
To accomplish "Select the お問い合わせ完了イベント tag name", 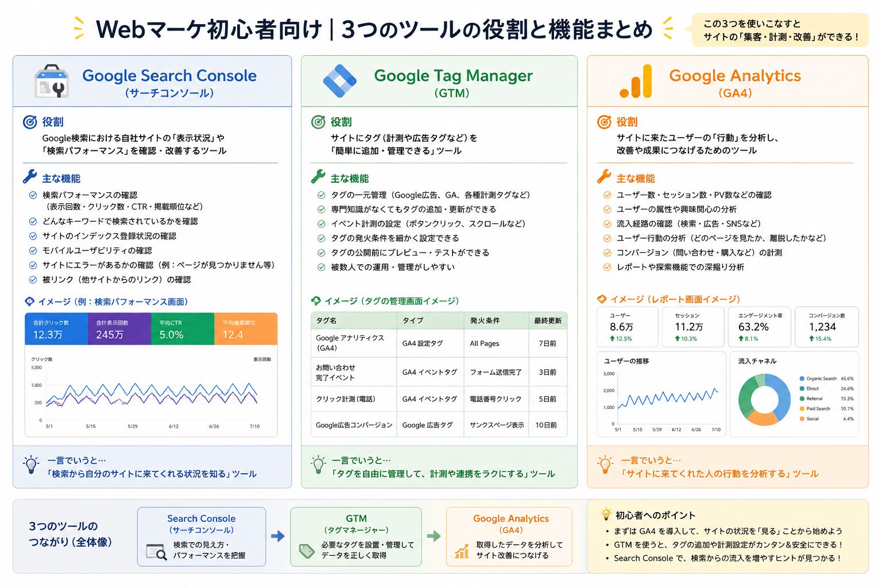I will [x=335, y=373].
